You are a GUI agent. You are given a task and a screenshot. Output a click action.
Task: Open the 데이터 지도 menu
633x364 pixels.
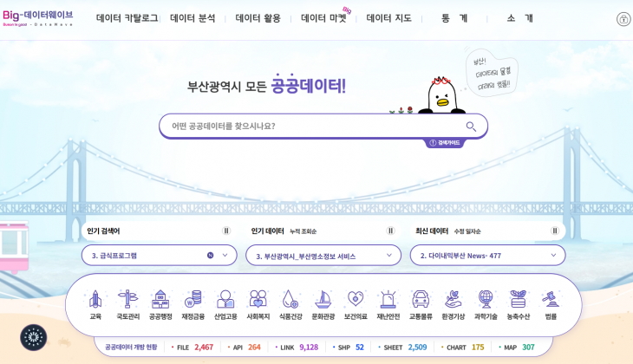388,18
